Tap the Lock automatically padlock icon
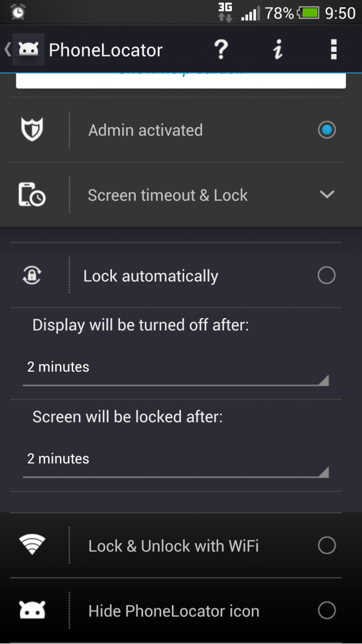The height and width of the screenshot is (644, 362). click(x=32, y=276)
